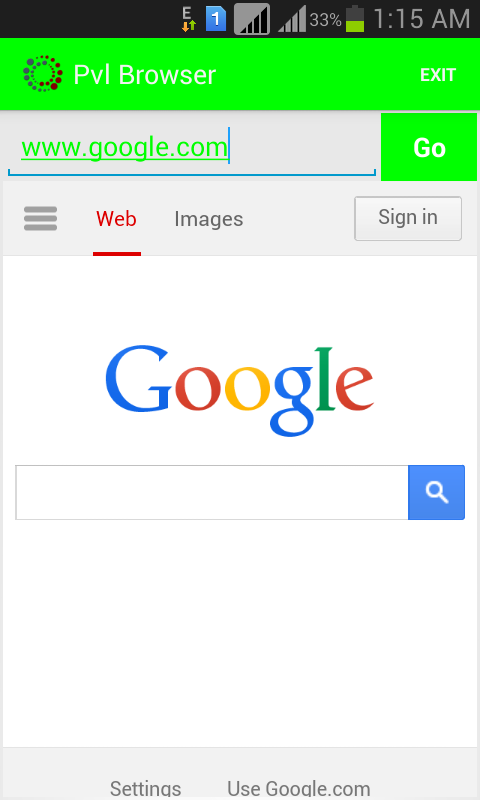
Task: Focus the Google search text box
Action: (x=212, y=492)
